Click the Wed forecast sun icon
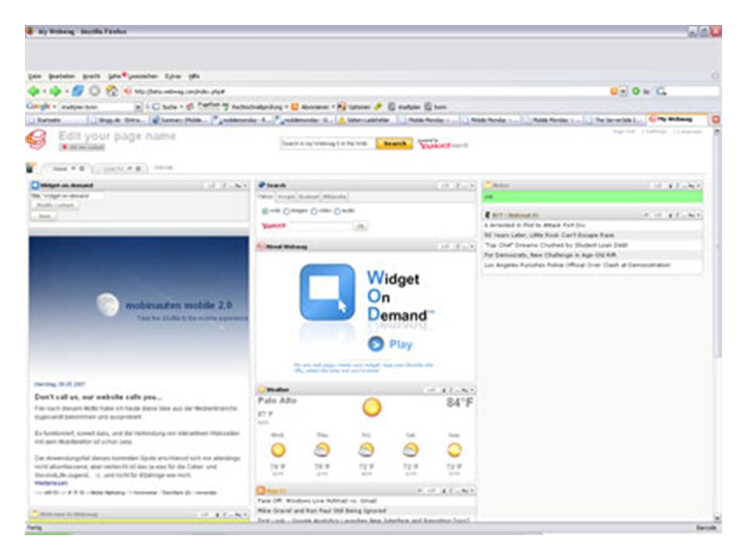Screen dimensions: 747x560 278,450
